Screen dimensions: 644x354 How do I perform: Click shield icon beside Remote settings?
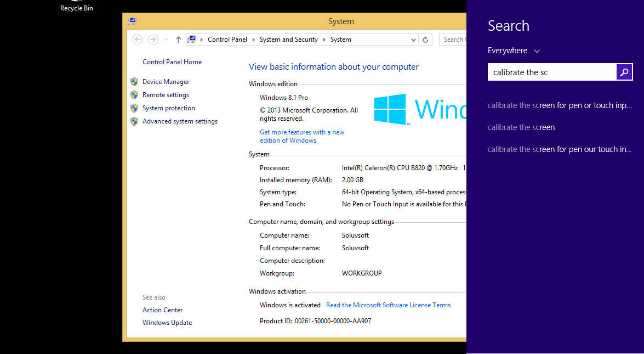coord(134,95)
